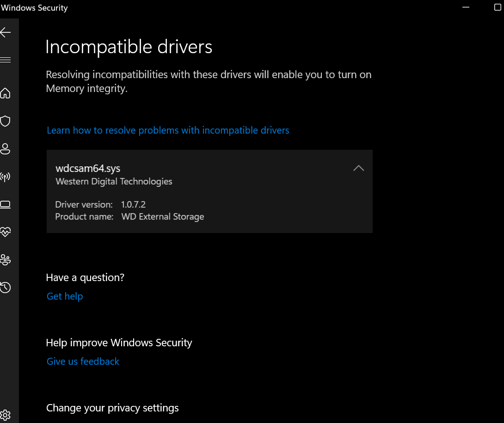Collapse the wdcsam64.sys driver details chevron
504x423 pixels.
point(358,168)
